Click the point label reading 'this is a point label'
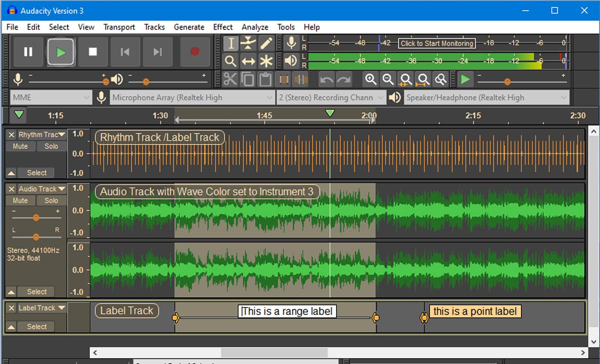This screenshot has width=600, height=364. click(x=475, y=311)
